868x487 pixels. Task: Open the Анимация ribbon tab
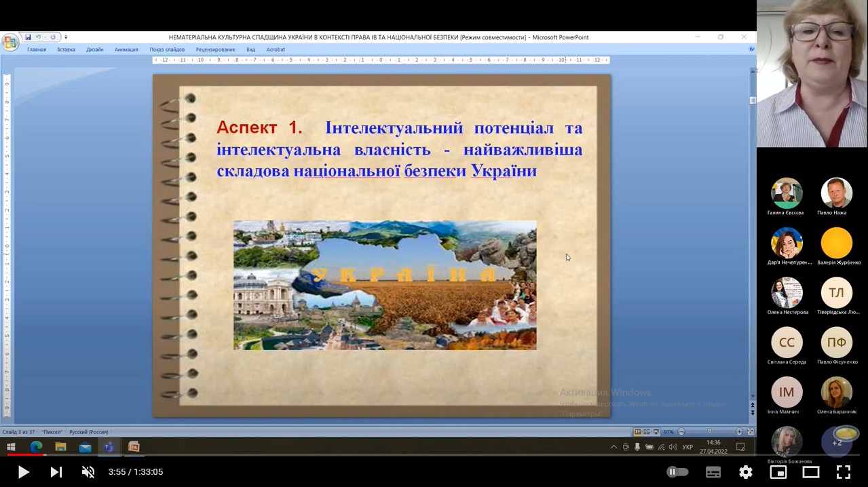point(126,50)
